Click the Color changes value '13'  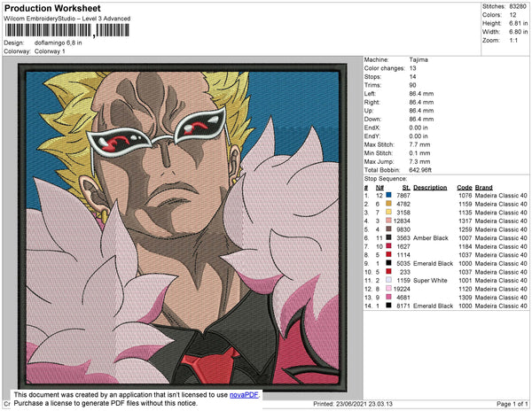[x=412, y=68]
